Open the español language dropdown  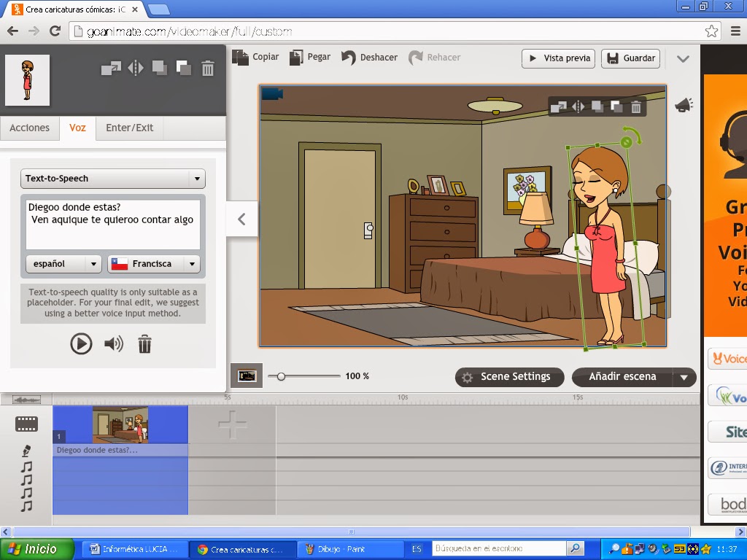click(63, 264)
